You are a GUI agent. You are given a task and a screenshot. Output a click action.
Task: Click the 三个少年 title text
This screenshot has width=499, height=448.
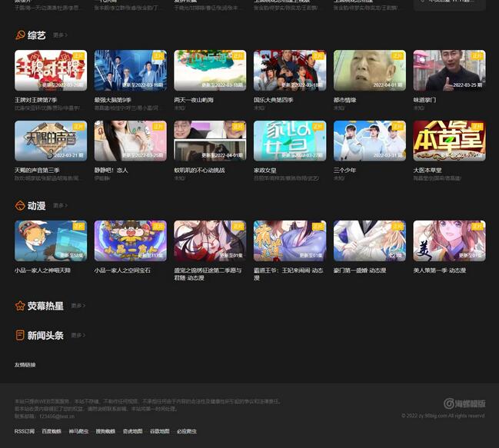[344, 170]
